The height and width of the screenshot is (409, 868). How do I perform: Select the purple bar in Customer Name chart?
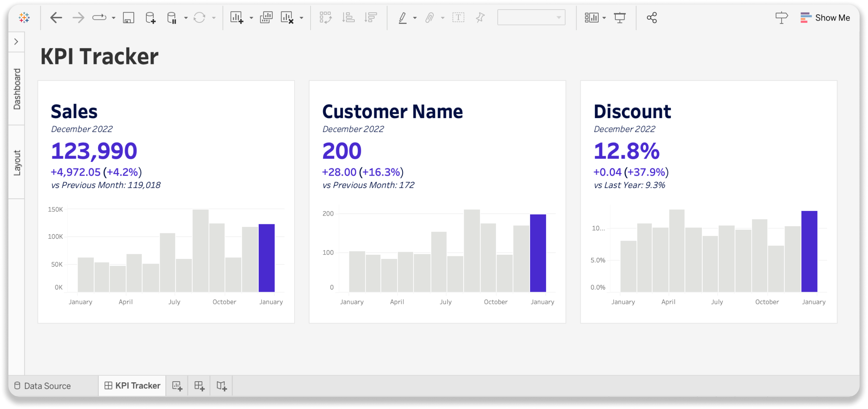[538, 253]
